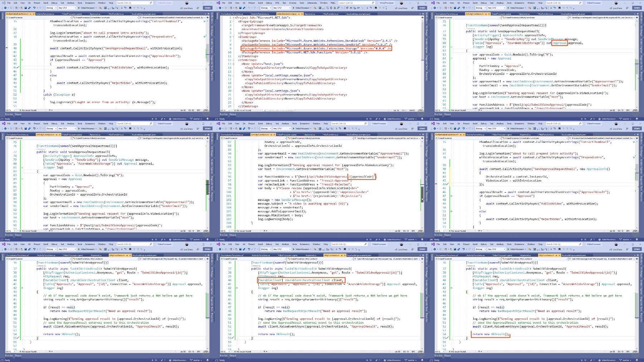Click Live Share button in bottom-center window

pos(401,249)
